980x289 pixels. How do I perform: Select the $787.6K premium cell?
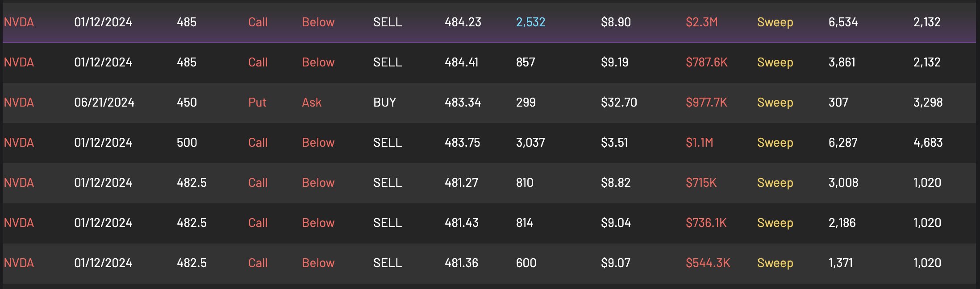(706, 62)
